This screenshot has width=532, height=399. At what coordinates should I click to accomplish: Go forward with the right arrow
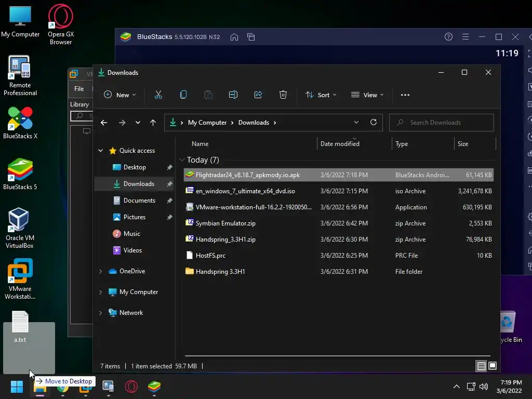pos(122,123)
